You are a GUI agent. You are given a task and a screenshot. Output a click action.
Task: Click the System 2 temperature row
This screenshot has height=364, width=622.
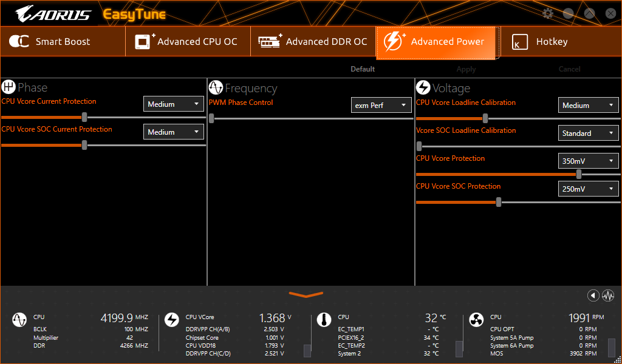388,353
